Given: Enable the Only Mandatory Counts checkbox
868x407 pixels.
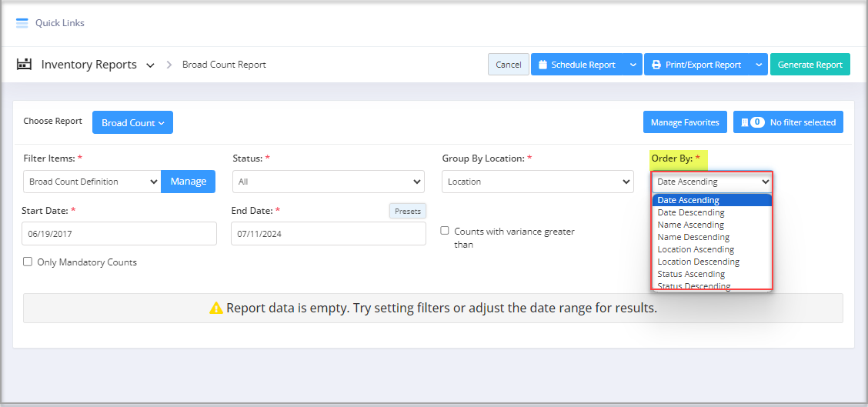Looking at the screenshot, I should coord(29,262).
